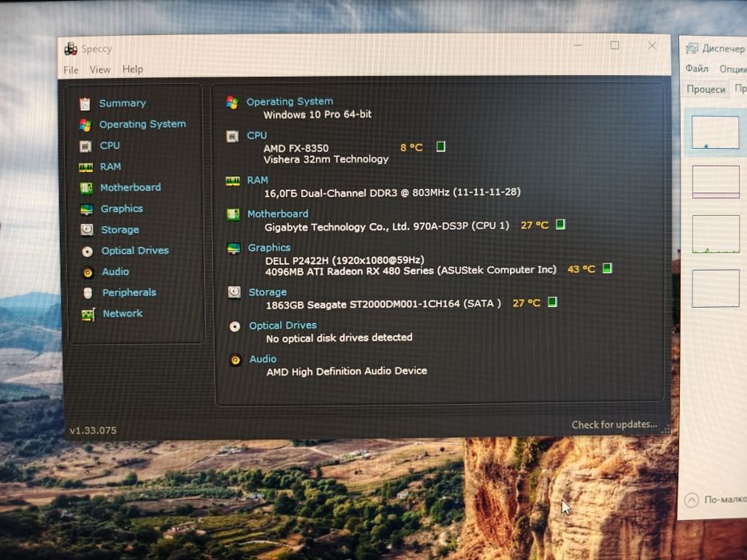Open the Operating System heading link in summary
This screenshot has width=747, height=560.
(x=290, y=102)
